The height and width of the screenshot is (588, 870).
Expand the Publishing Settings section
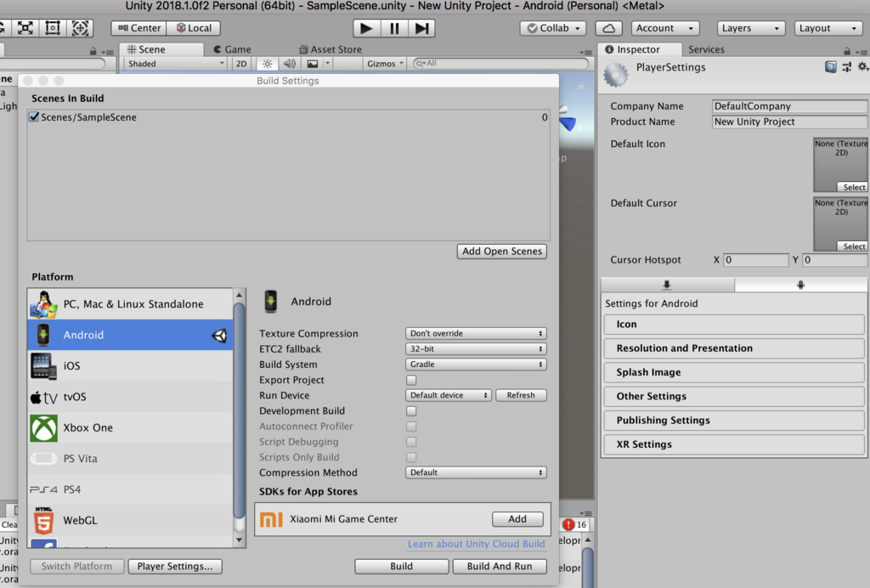click(734, 421)
